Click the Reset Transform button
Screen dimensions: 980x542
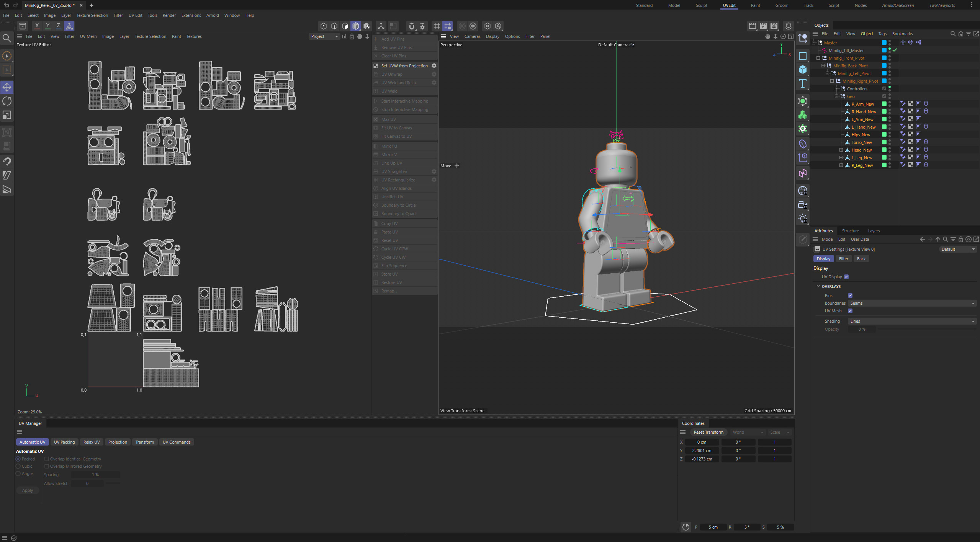coord(708,432)
